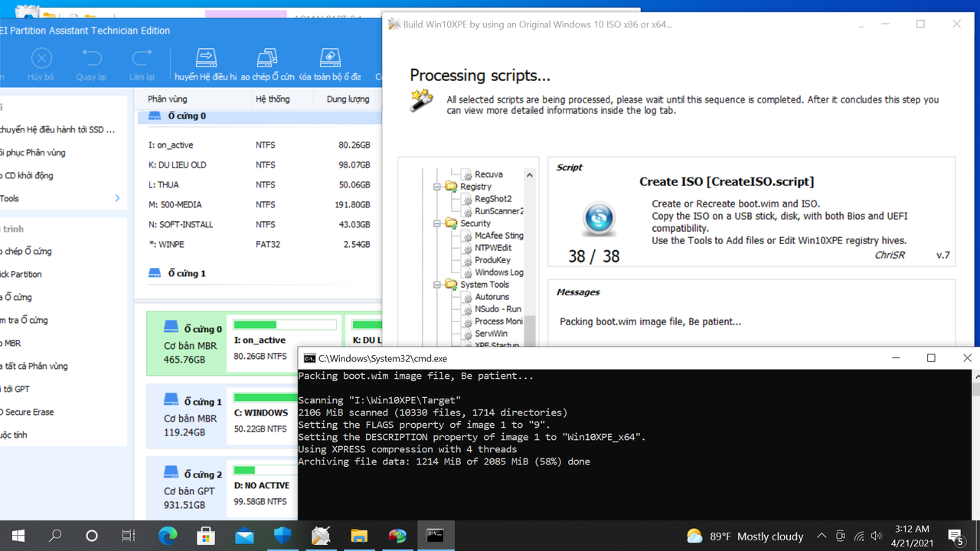The width and height of the screenshot is (980, 551).
Task: Open the notification center icon
Action: pyautogui.click(x=955, y=536)
